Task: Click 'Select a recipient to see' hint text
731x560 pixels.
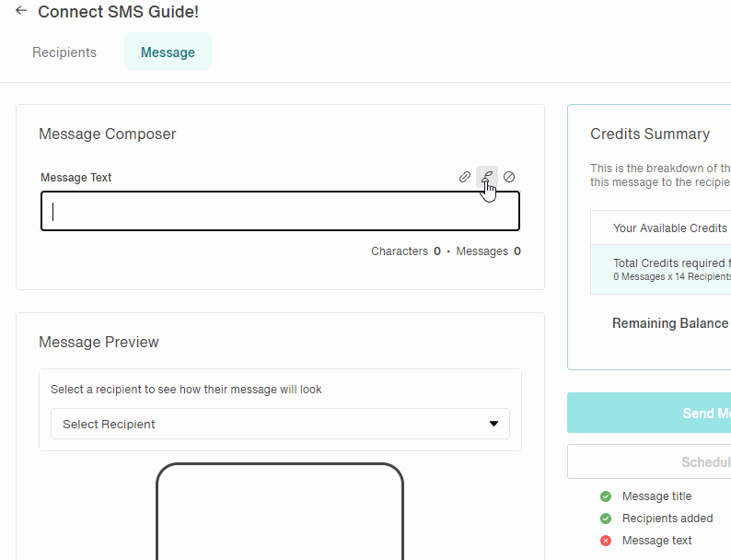Action: click(186, 390)
